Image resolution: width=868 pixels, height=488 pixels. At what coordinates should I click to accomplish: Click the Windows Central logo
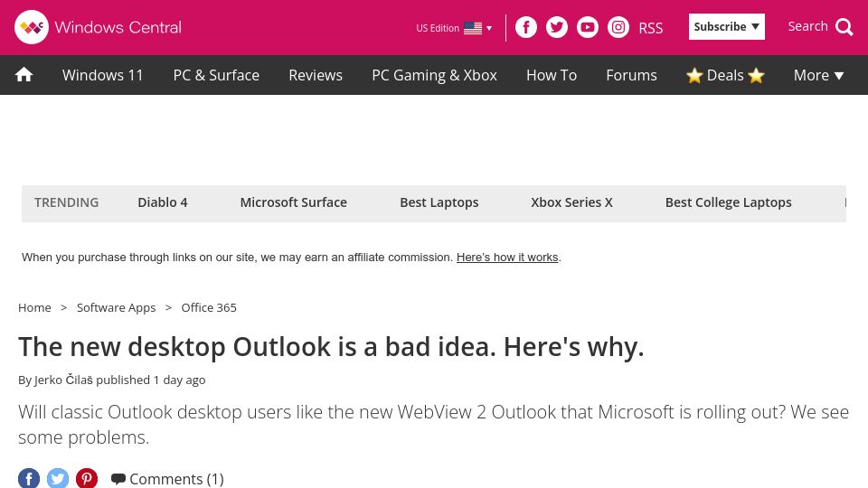coord(98,27)
